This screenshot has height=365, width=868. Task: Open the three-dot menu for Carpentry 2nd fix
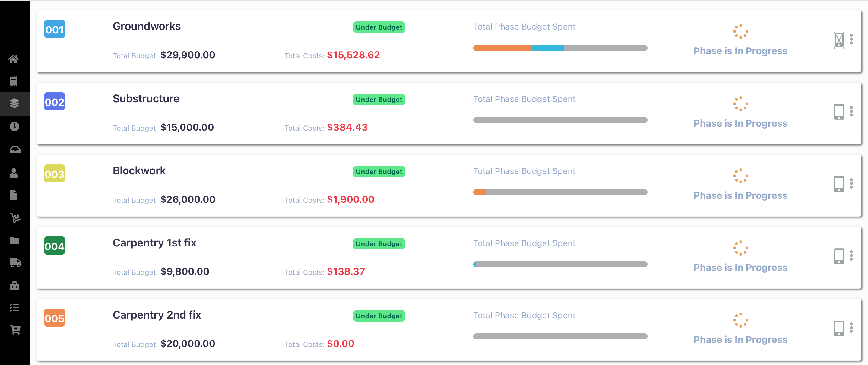click(x=851, y=328)
